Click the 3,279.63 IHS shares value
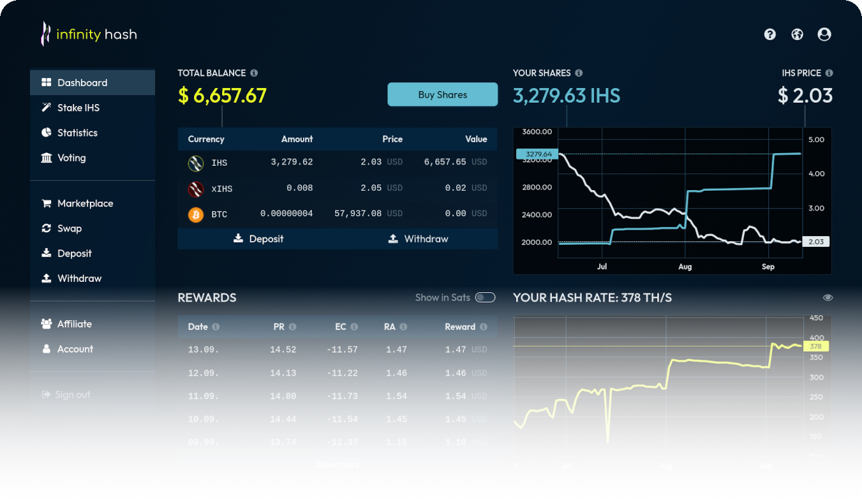Screen dimensions: 862x504 [x=567, y=96]
